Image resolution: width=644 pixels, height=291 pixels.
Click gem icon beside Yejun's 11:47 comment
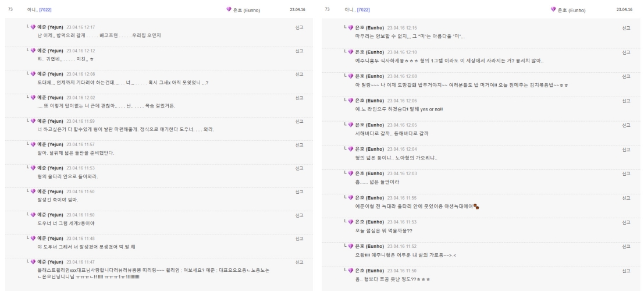[33, 261]
